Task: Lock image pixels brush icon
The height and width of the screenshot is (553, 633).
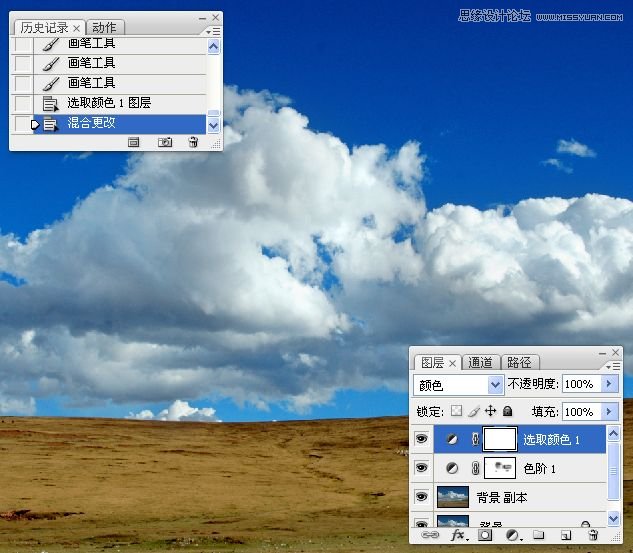Action: [x=474, y=411]
